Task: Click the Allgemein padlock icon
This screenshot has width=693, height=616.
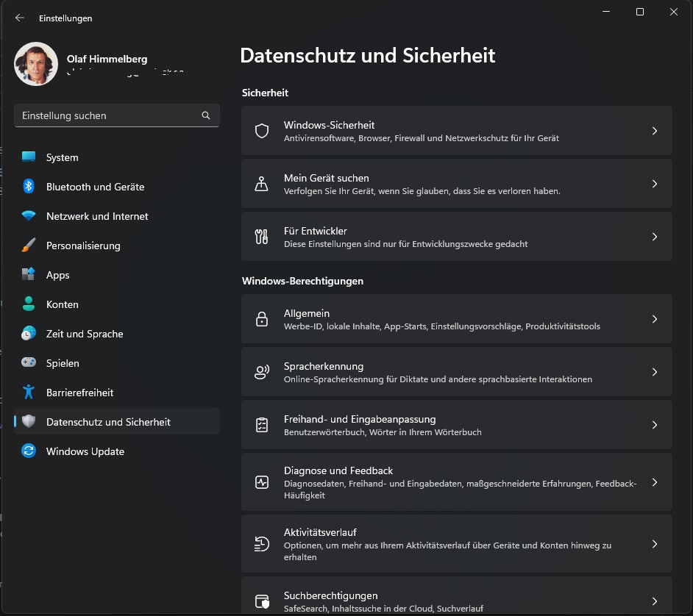Action: tap(262, 319)
